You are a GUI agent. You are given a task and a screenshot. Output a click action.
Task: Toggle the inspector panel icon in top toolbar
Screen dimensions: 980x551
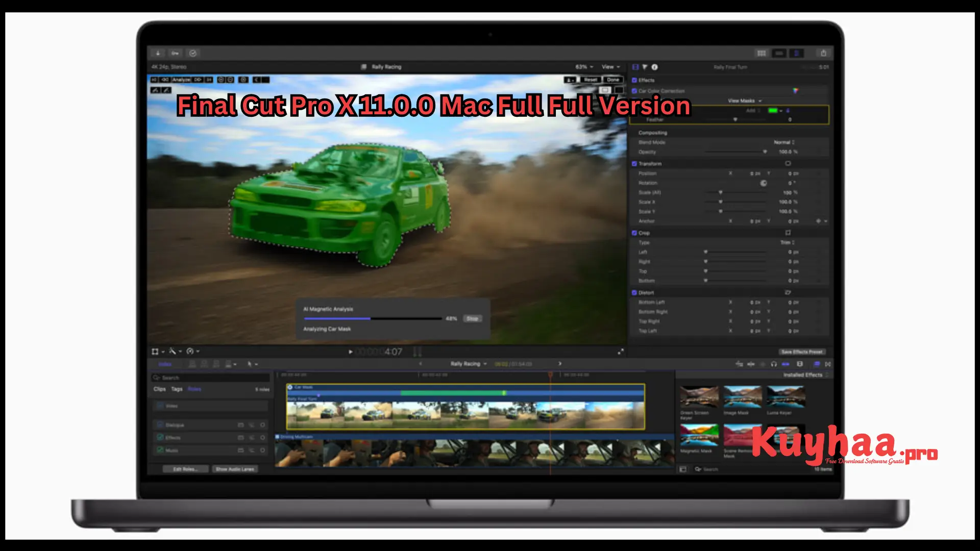coord(796,53)
